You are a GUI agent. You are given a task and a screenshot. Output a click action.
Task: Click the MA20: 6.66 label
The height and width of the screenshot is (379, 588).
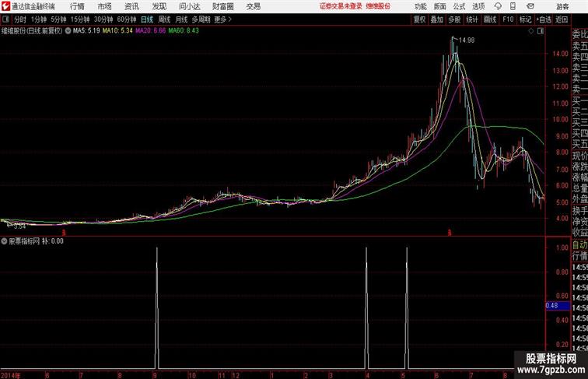(150, 31)
